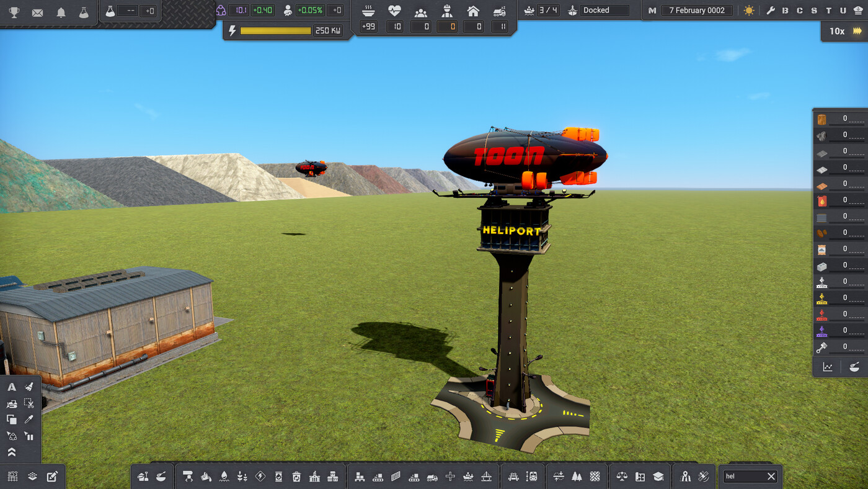Image resolution: width=868 pixels, height=489 pixels.
Task: Open the electricity build category
Action: pyautogui.click(x=260, y=477)
